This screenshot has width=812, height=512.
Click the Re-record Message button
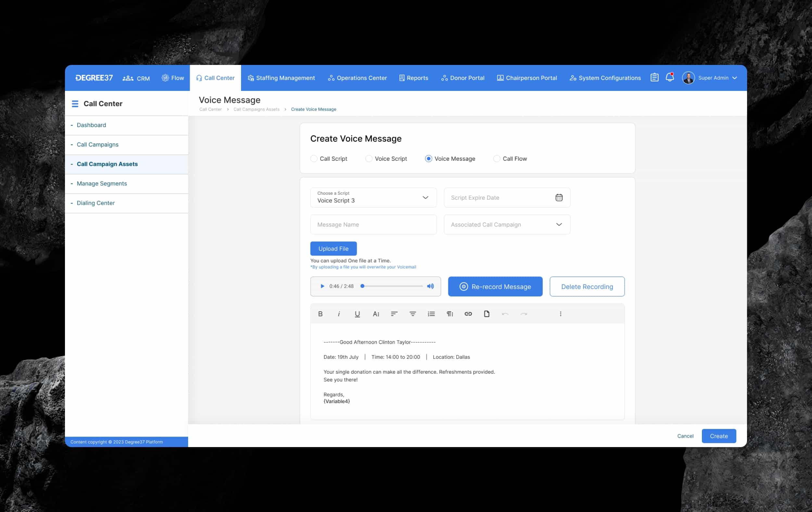(x=495, y=286)
